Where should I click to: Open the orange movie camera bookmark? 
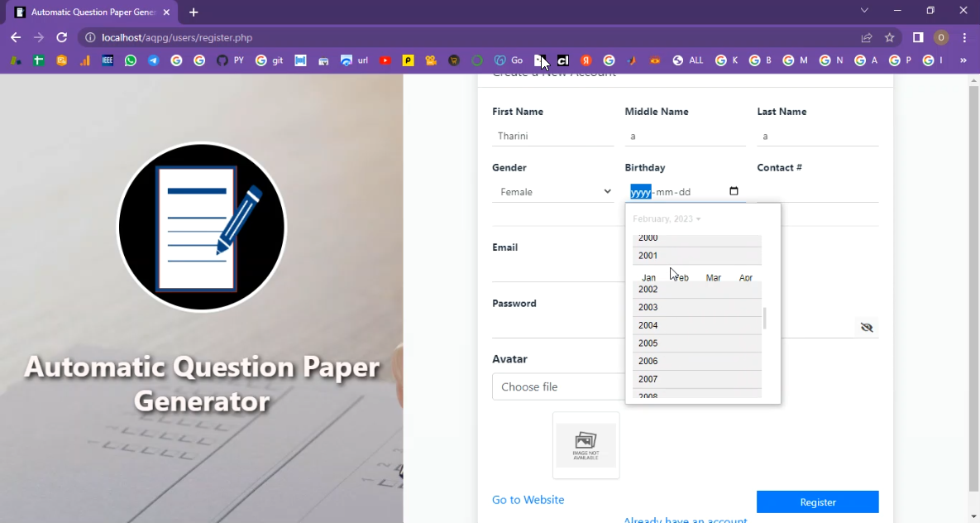click(x=431, y=60)
